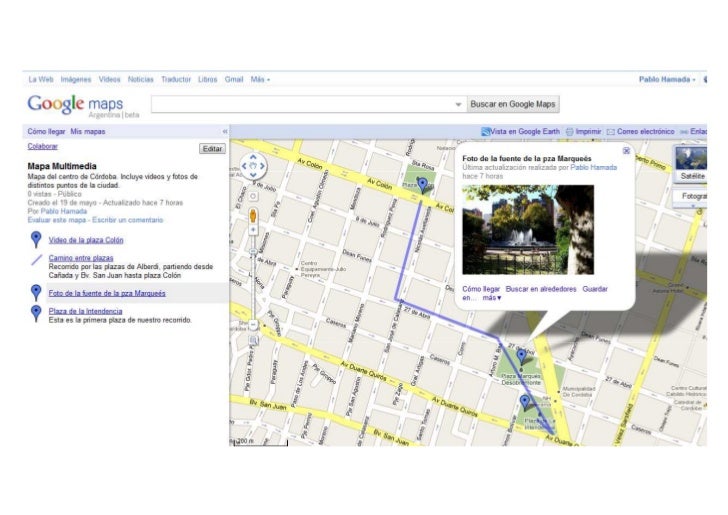This screenshot has width=728, height=515.
Task: Zoom in with the plus button
Action: pos(253,230)
